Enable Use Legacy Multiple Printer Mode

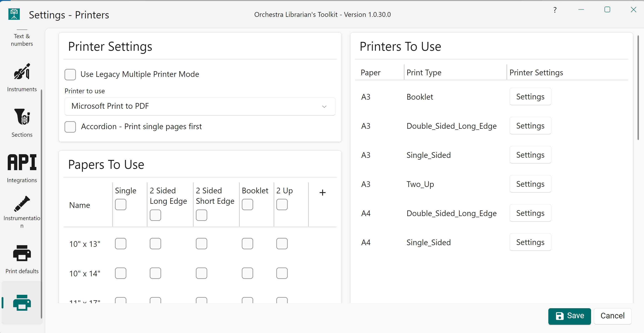[x=70, y=74]
